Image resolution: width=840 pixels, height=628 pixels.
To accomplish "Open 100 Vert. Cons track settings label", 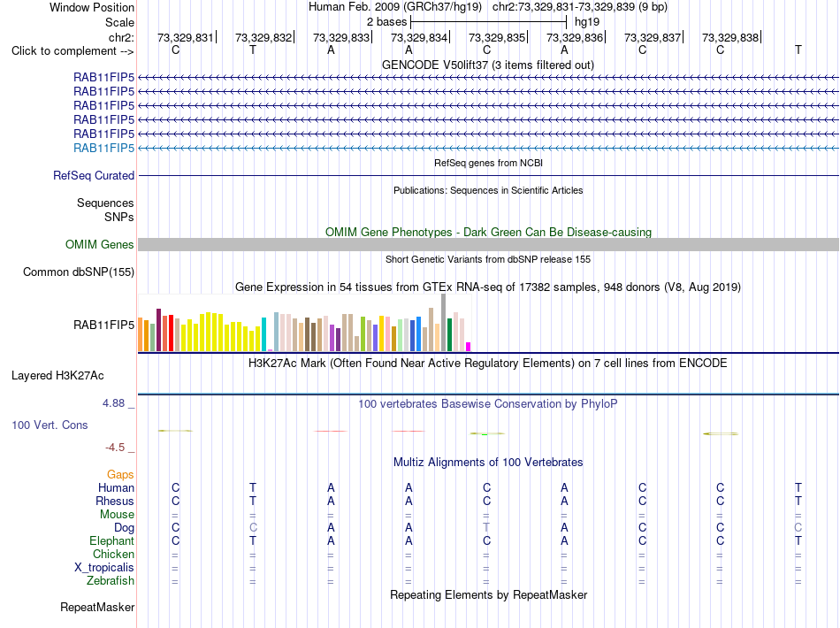I will (x=50, y=425).
